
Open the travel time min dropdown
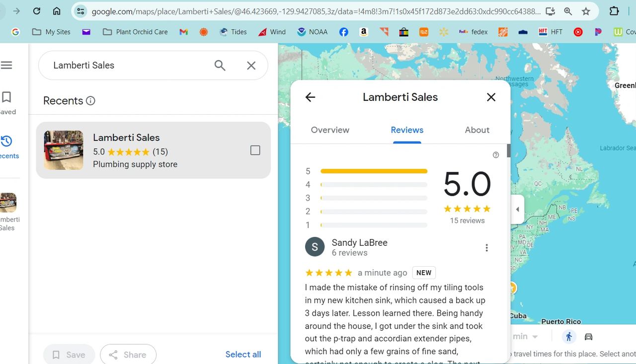(x=525, y=337)
